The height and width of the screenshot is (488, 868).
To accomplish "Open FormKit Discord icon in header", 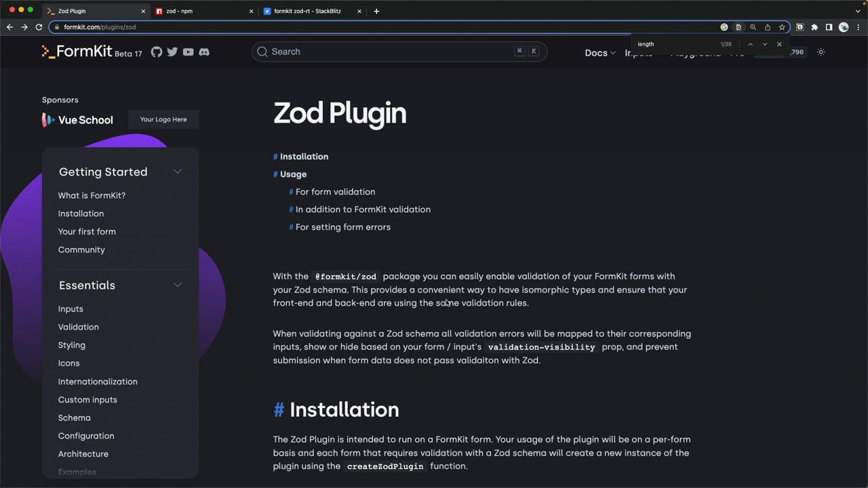I will [x=204, y=52].
